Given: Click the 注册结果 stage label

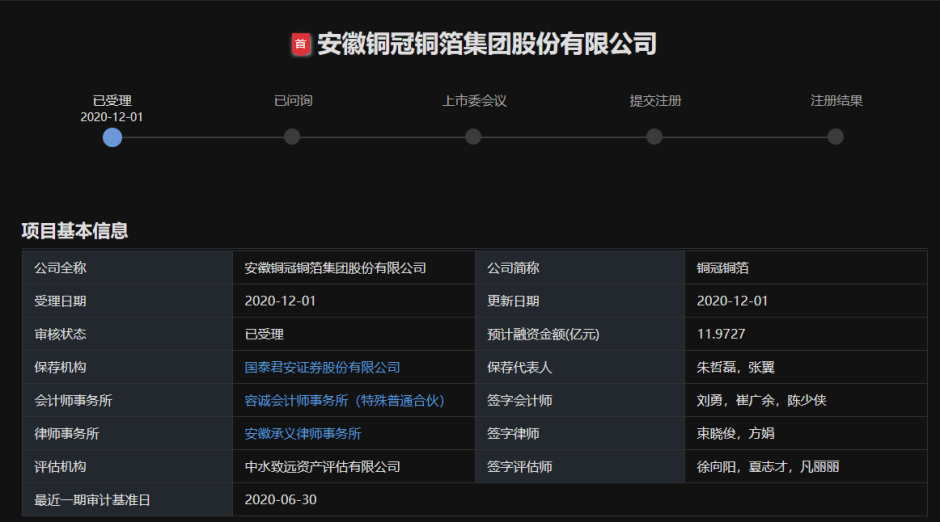Looking at the screenshot, I should coord(836,101).
